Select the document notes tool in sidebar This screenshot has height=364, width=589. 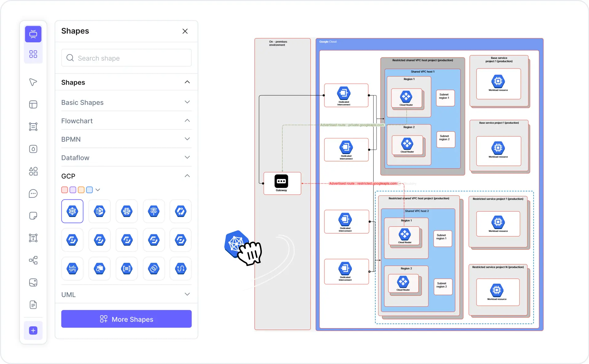pyautogui.click(x=33, y=305)
